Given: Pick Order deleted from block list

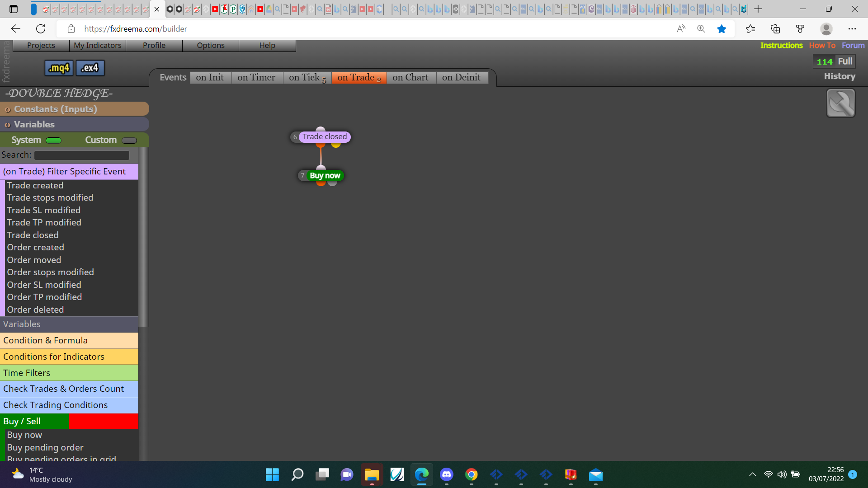Looking at the screenshot, I should [35, 310].
